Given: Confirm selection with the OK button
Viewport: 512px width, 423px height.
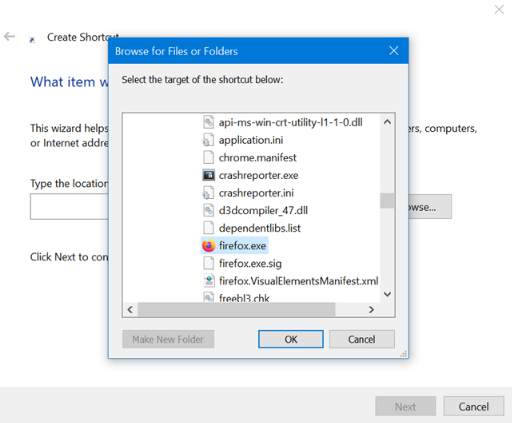Looking at the screenshot, I should [x=291, y=339].
